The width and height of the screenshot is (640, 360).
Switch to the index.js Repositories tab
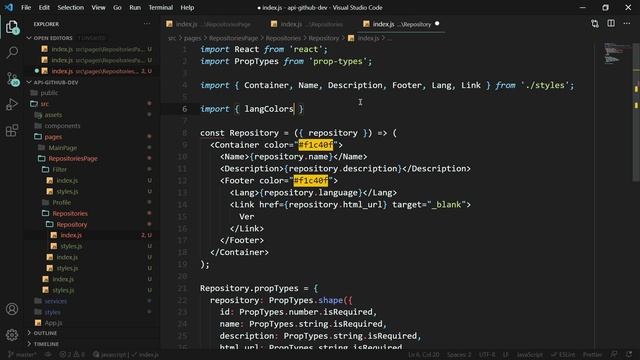[x=312, y=24]
